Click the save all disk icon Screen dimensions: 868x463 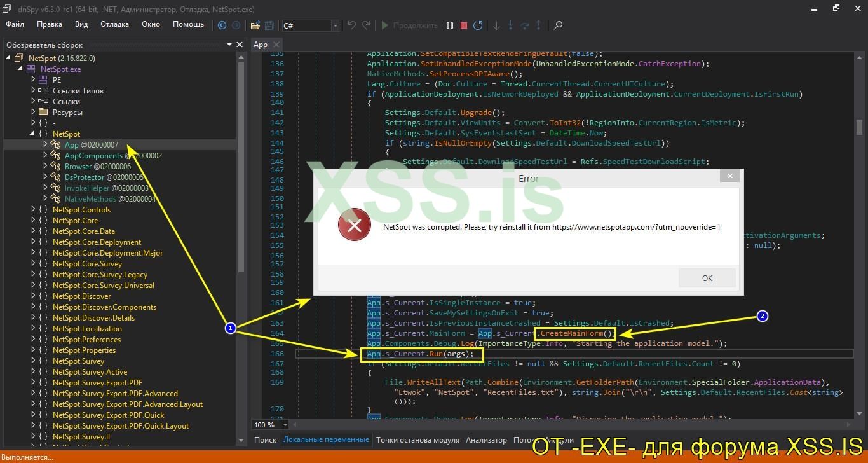click(269, 25)
